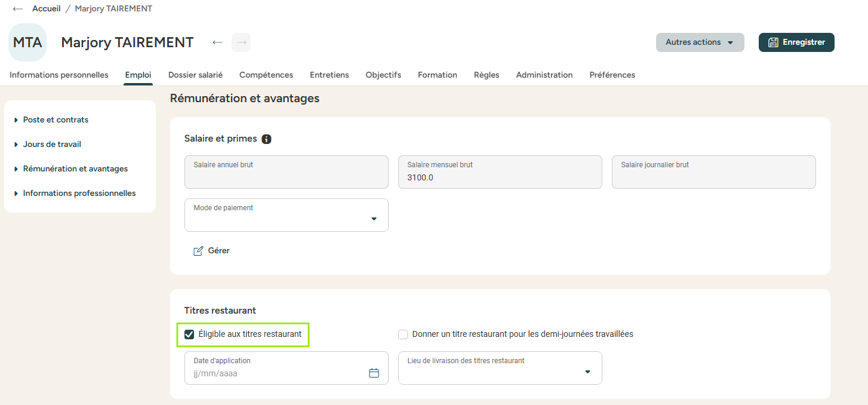Screen dimensions: 868x405
Task: Click the calendar icon in Date d'application
Action: coord(374,373)
